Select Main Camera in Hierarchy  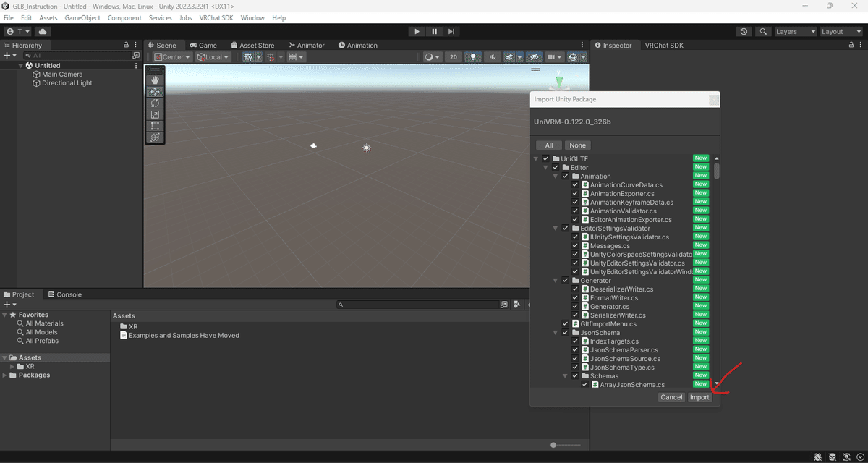[61, 74]
